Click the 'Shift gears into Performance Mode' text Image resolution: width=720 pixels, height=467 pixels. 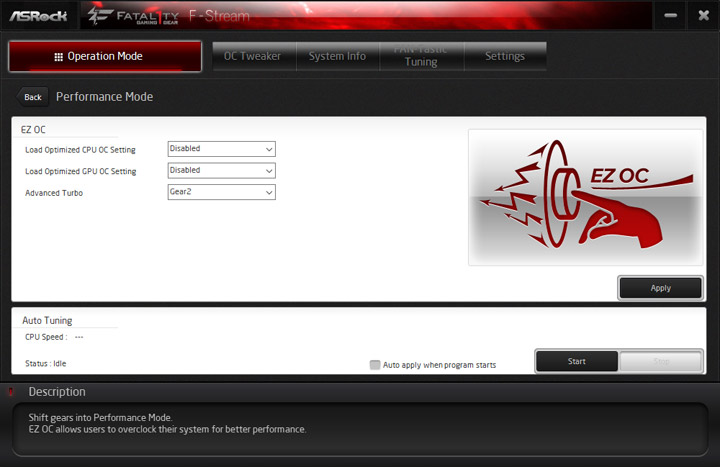pyautogui.click(x=100, y=417)
